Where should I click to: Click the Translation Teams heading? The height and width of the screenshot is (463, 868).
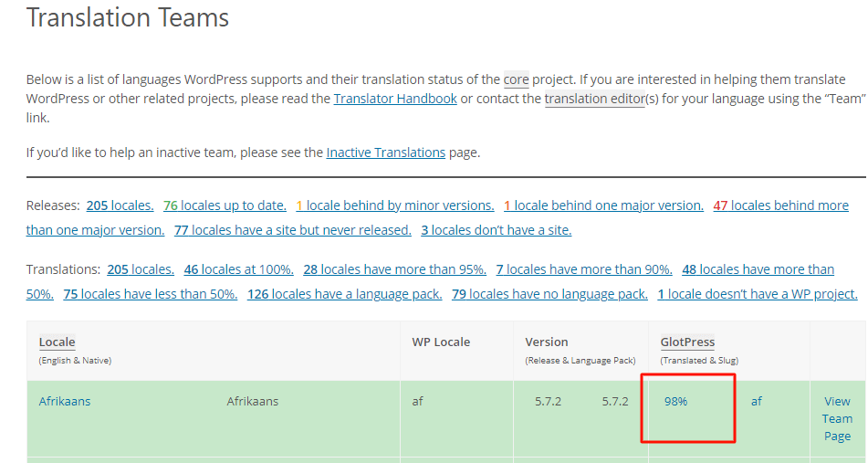pyautogui.click(x=128, y=17)
